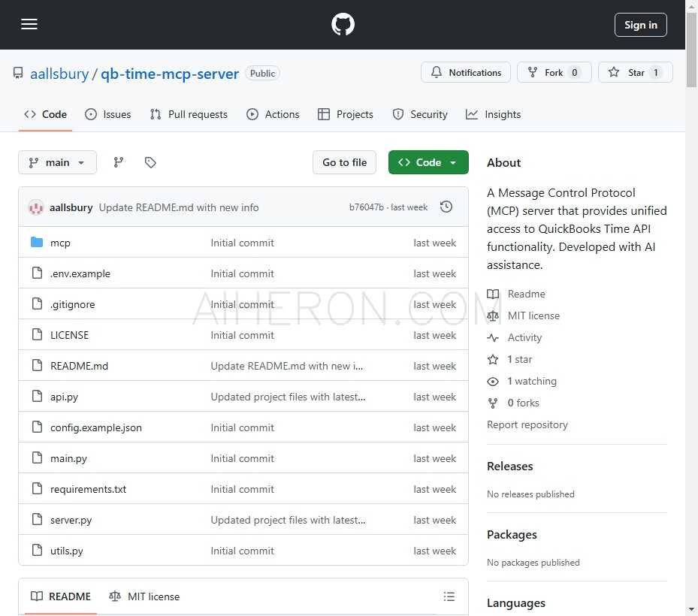
Task: View tags via the tag icon
Action: (x=150, y=162)
